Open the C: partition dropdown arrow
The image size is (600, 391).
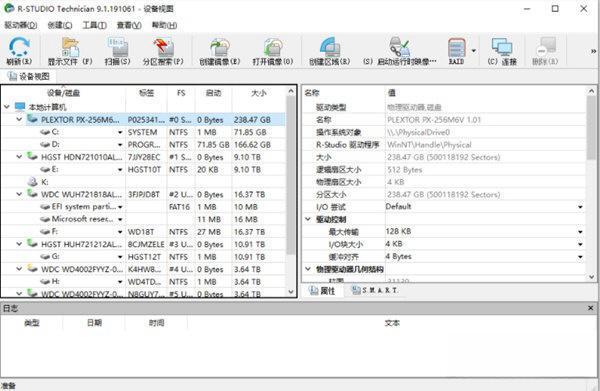point(120,132)
